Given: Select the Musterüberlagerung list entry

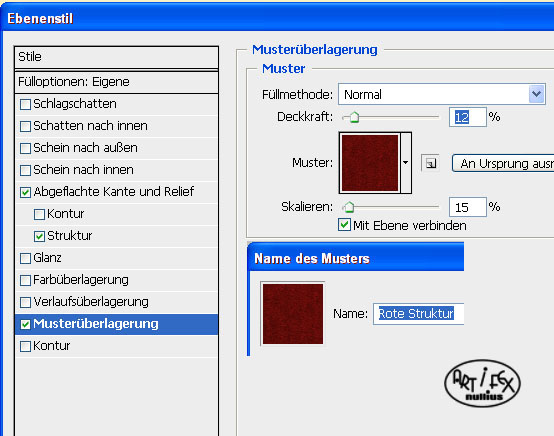Looking at the screenshot, I should click(117, 324).
